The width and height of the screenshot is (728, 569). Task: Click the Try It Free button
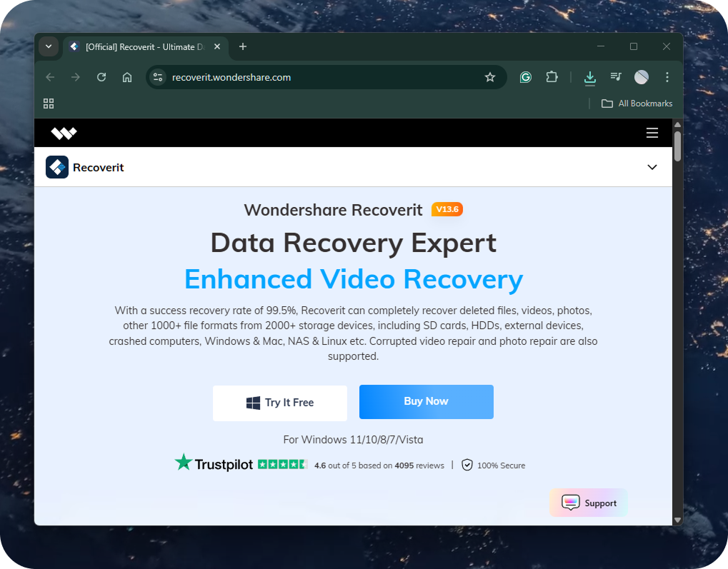[280, 403]
